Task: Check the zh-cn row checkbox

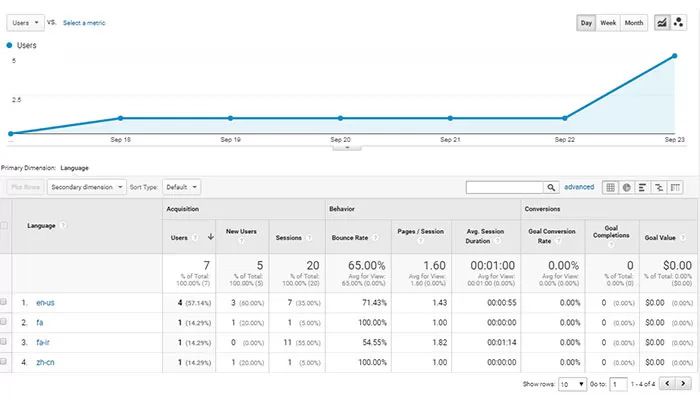Action: (4, 362)
